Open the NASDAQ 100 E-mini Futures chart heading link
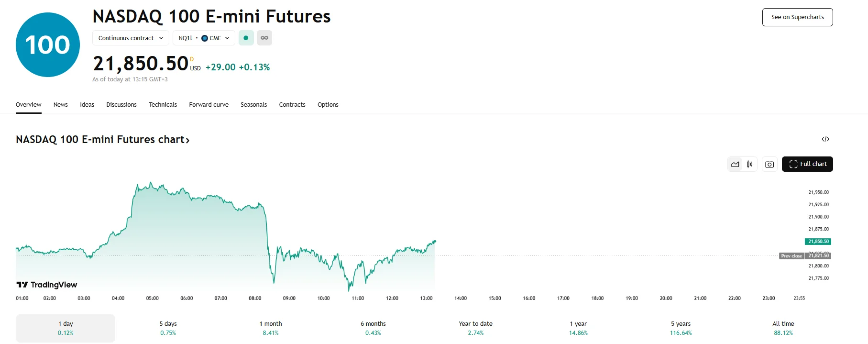Viewport: 868px width, 344px height. click(x=103, y=140)
